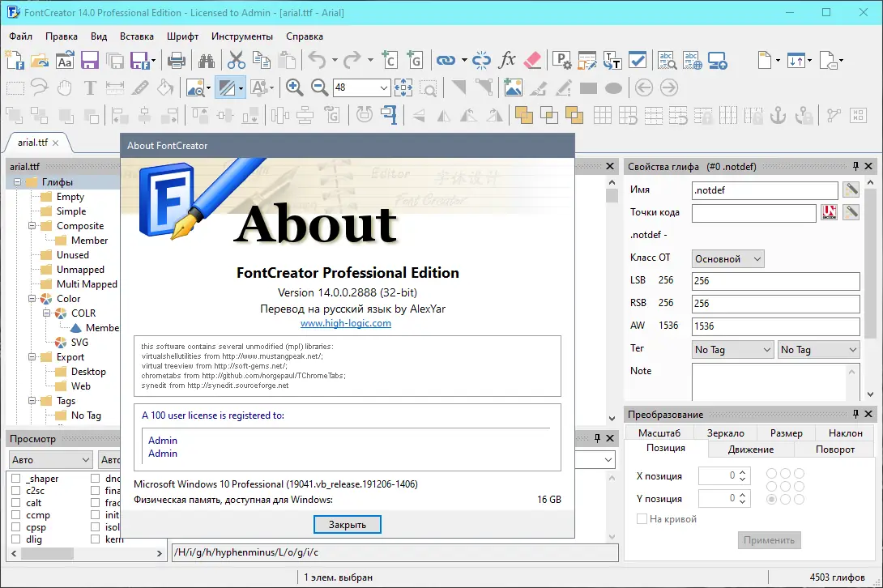Click the AW 1536 input field
This screenshot has height=588, width=883.
point(775,326)
